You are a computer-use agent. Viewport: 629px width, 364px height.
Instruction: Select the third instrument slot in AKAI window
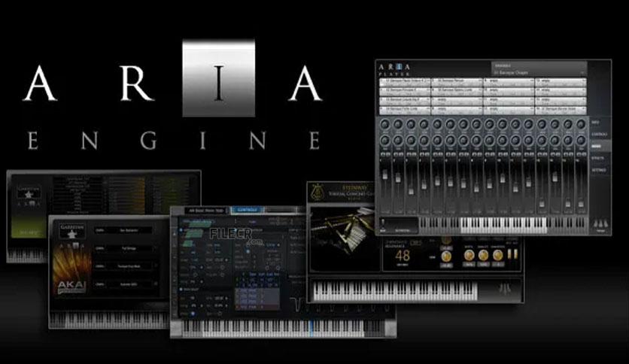123,266
